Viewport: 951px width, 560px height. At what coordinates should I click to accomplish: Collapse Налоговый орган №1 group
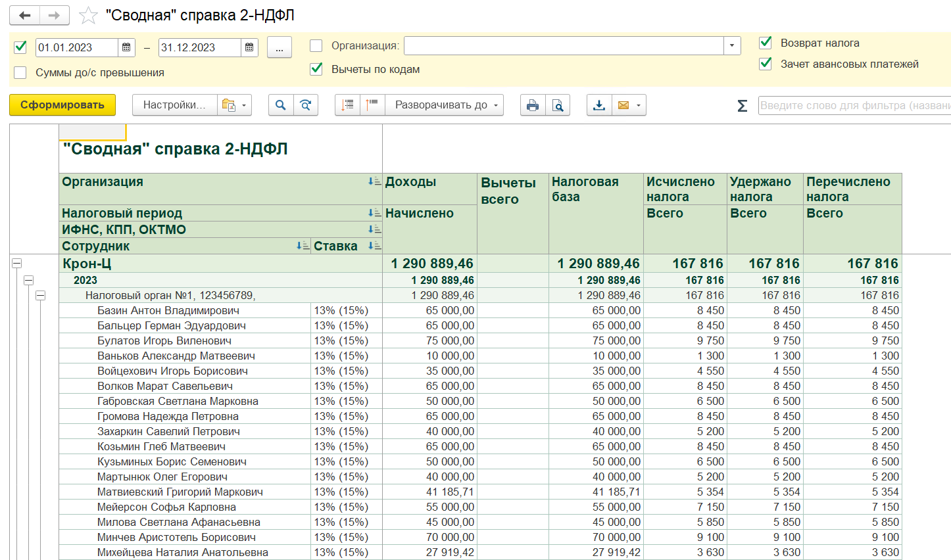[40, 296]
